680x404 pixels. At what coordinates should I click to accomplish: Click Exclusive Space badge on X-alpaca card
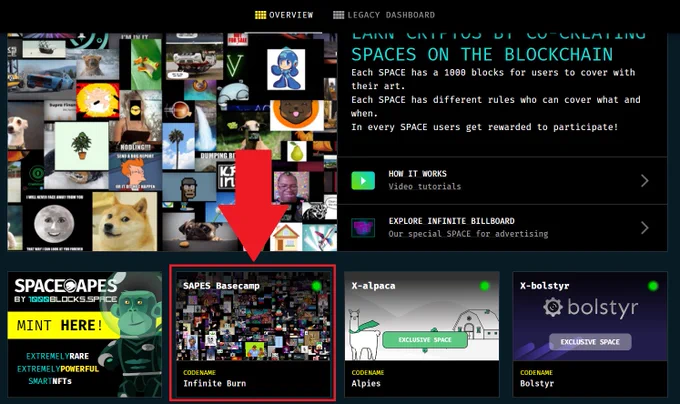[x=425, y=340]
